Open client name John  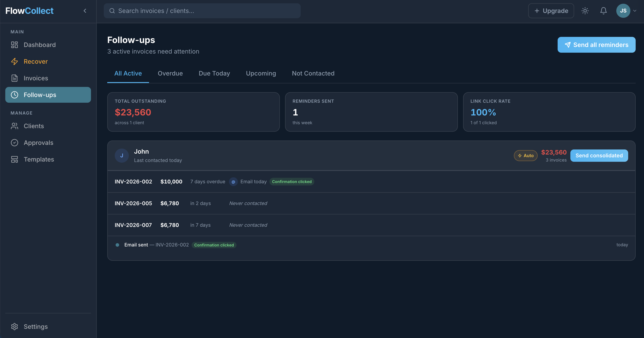point(141,151)
